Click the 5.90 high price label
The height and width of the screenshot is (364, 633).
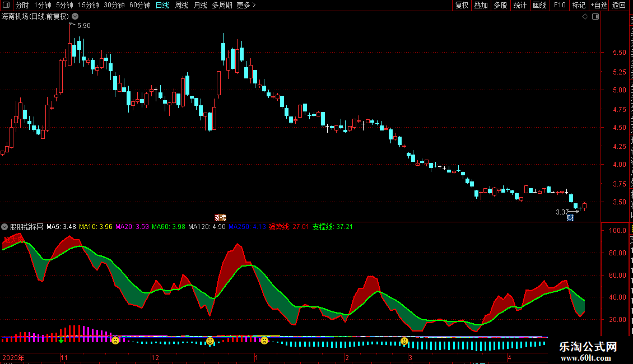pyautogui.click(x=84, y=25)
